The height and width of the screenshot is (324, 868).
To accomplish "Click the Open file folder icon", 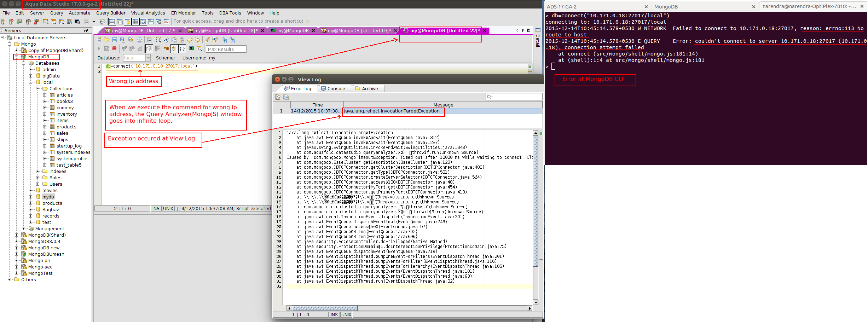I will (106, 40).
